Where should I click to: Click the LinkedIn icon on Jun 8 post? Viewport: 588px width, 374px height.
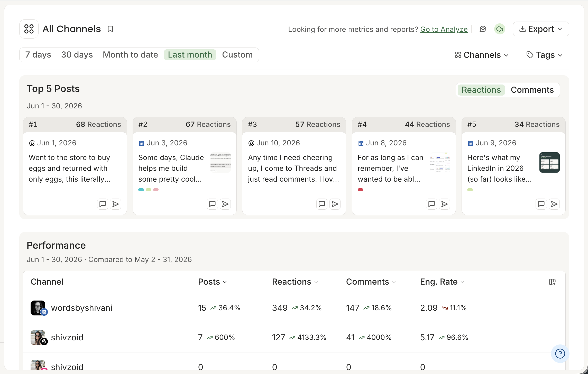[x=361, y=143]
